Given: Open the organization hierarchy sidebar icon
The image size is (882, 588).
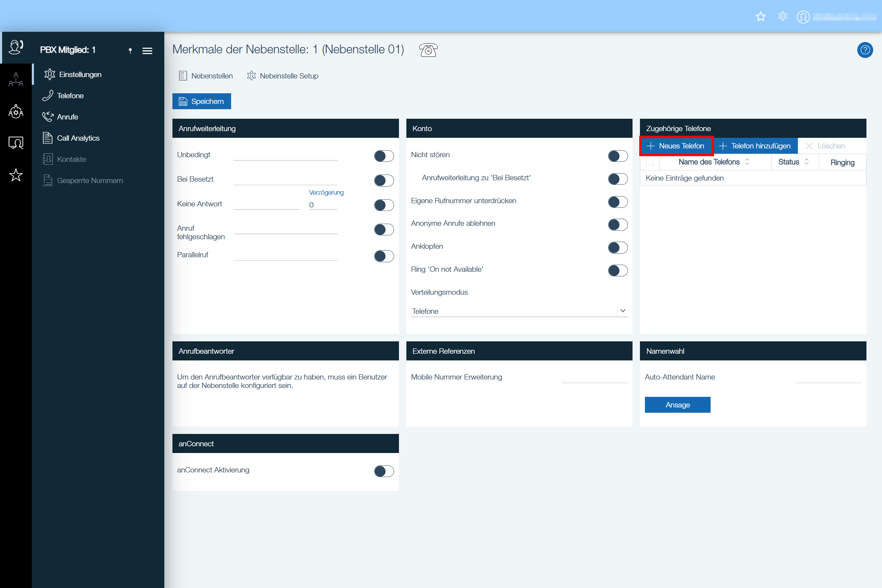Looking at the screenshot, I should [16, 80].
